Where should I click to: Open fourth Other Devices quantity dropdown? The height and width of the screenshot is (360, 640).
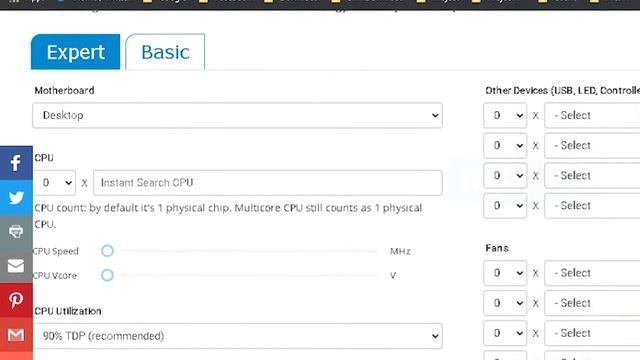pos(505,206)
